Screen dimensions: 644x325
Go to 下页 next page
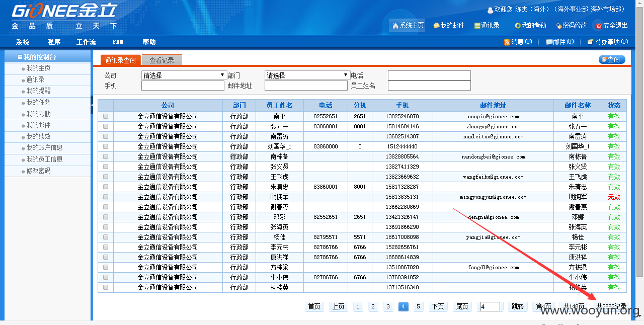click(x=438, y=306)
